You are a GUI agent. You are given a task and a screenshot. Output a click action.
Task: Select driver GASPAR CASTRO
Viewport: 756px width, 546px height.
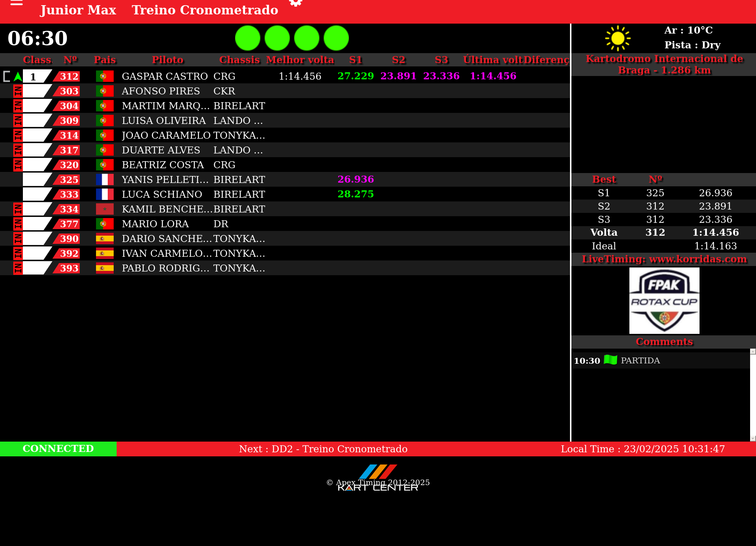click(165, 76)
